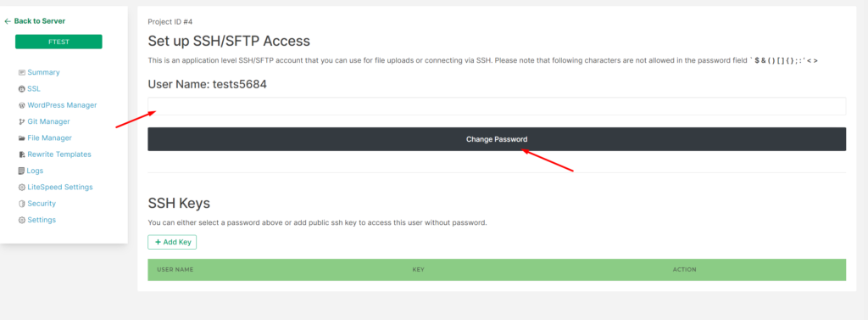Open the File Manager menu item
Viewport: 868px width, 320px height.
point(45,138)
